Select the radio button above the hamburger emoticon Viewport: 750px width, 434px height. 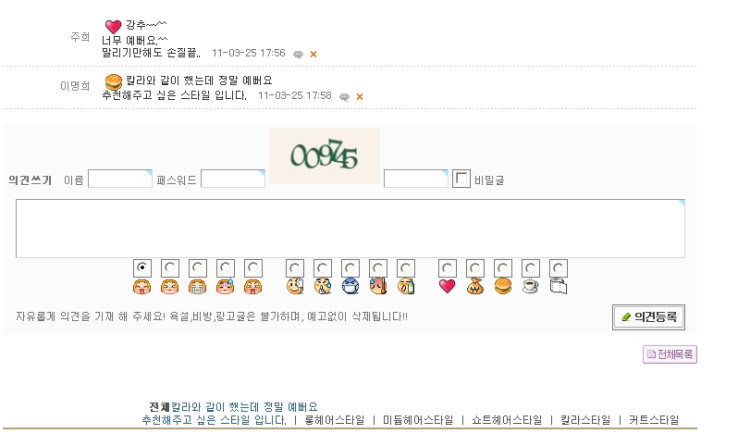pyautogui.click(x=503, y=268)
